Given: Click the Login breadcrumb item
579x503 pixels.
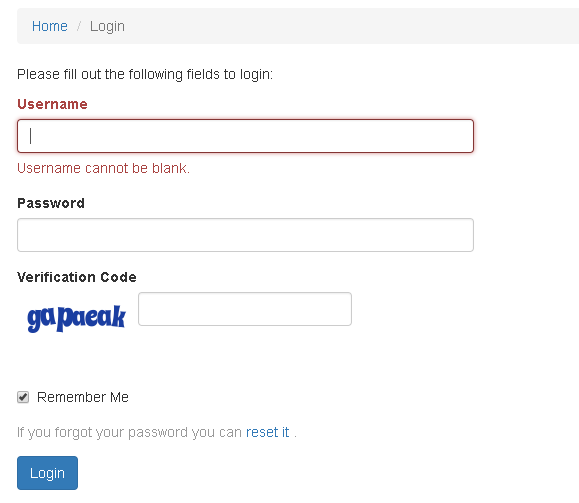Looking at the screenshot, I should 107,27.
